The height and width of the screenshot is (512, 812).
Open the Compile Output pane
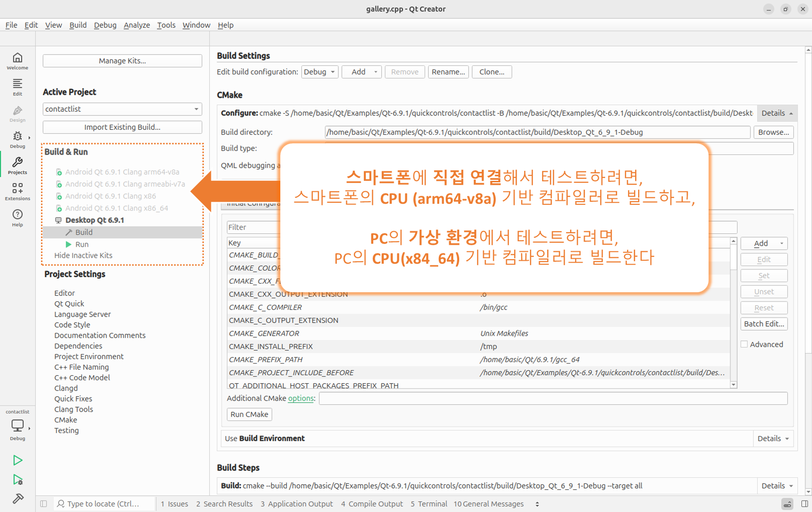coord(372,504)
